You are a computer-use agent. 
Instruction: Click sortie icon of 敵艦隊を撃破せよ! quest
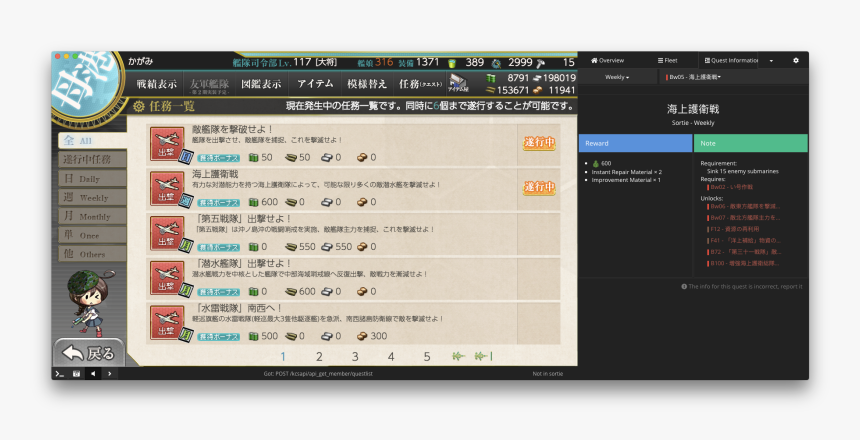167,144
